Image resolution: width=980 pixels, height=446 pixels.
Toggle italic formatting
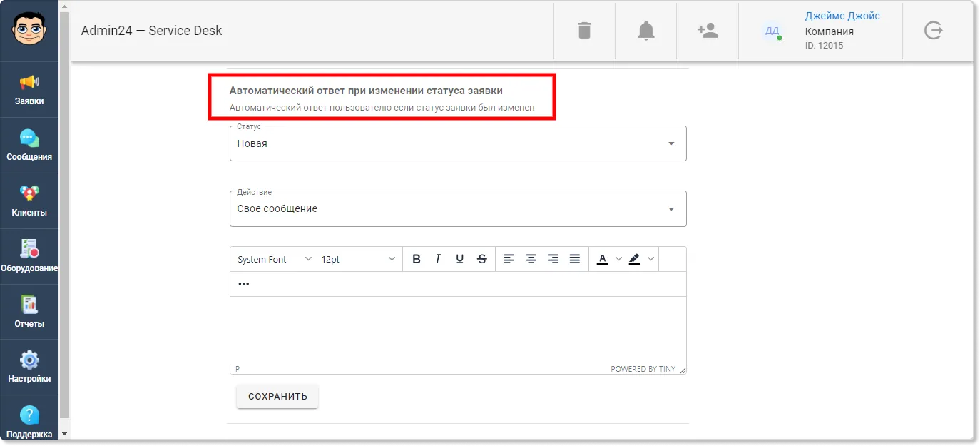point(438,259)
